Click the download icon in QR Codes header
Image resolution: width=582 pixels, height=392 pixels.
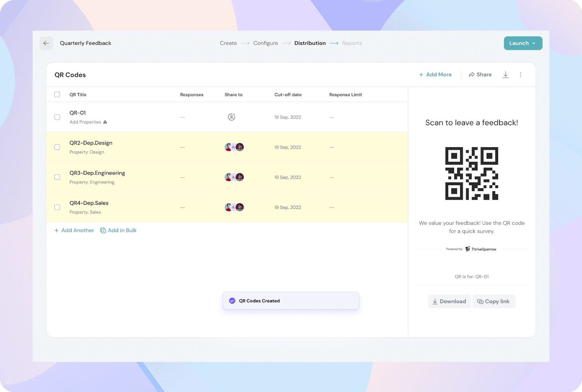[x=505, y=75]
